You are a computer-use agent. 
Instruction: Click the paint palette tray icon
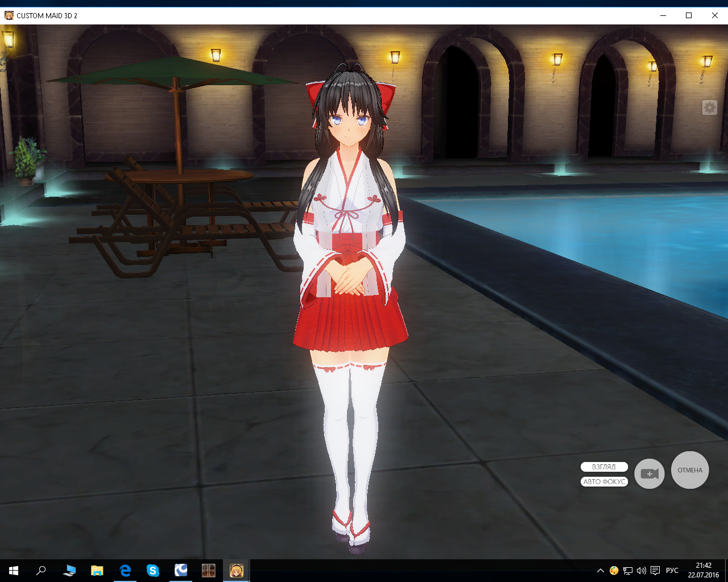click(x=614, y=571)
